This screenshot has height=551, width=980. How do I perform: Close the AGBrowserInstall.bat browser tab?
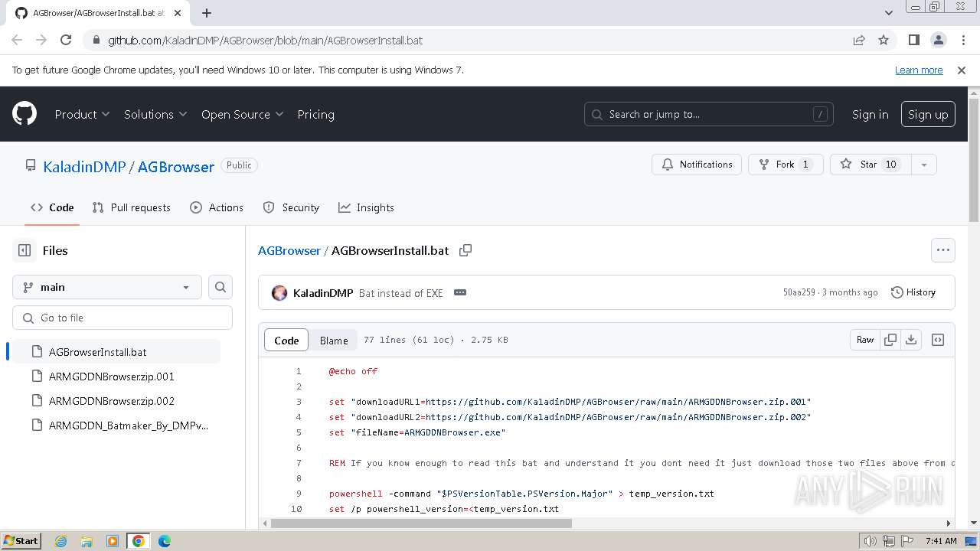tap(178, 13)
